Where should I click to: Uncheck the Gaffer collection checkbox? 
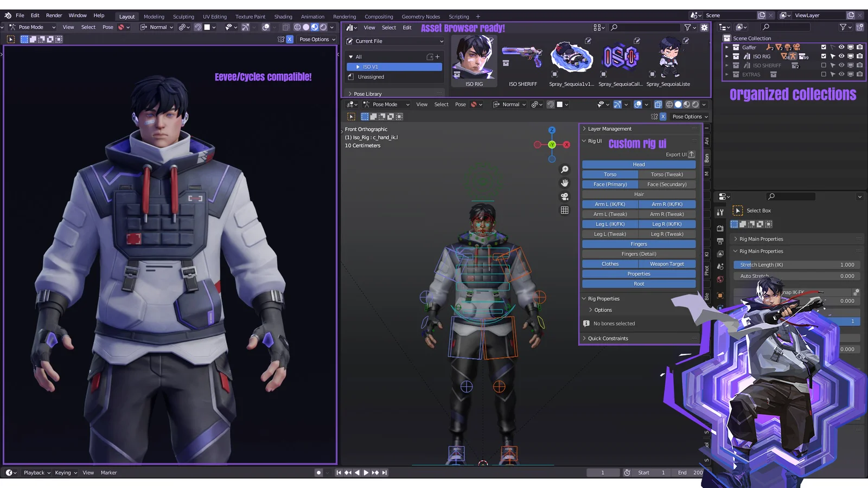coord(824,47)
